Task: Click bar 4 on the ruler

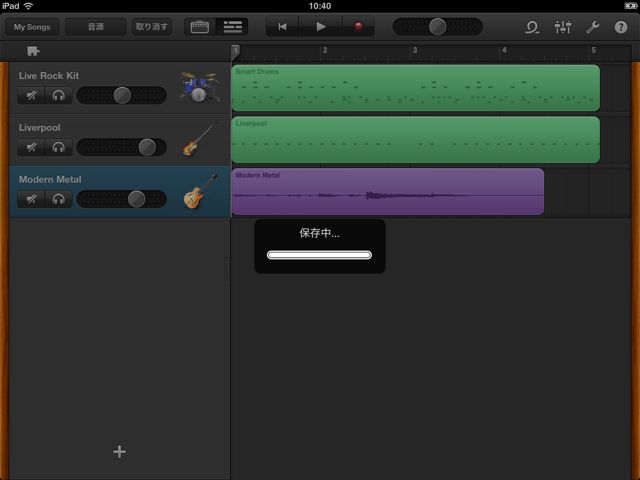Action: 504,50
